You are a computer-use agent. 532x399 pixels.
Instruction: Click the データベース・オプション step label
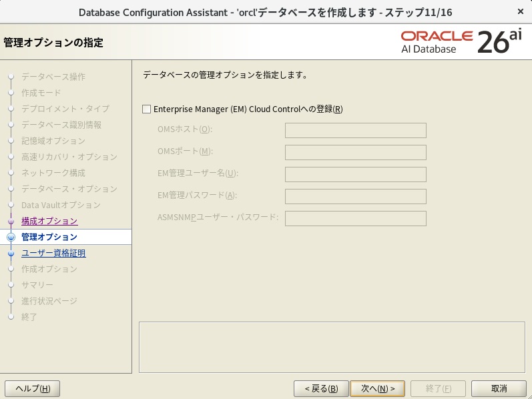[69, 189]
